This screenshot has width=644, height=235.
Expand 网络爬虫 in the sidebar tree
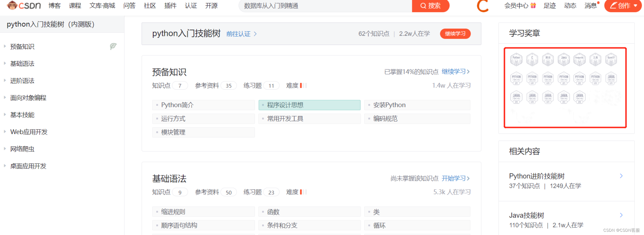click(x=5, y=149)
